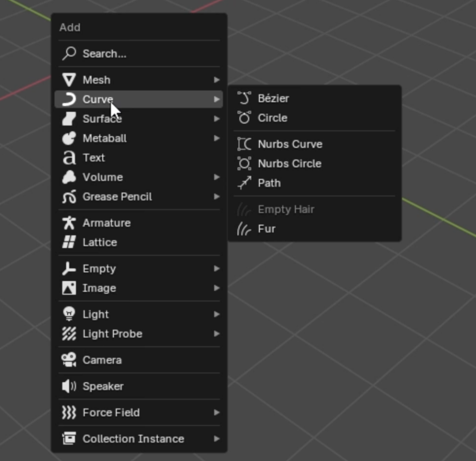Click the Curve icon in Add menu

(x=69, y=99)
